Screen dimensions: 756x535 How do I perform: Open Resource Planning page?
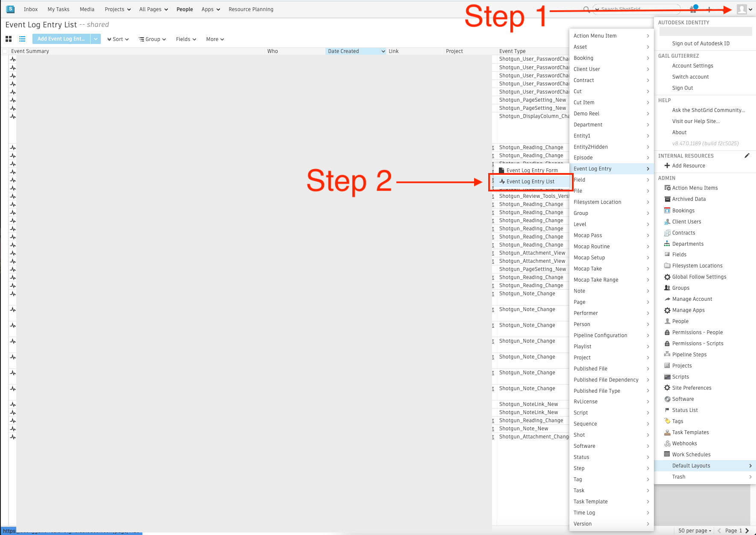[251, 9]
